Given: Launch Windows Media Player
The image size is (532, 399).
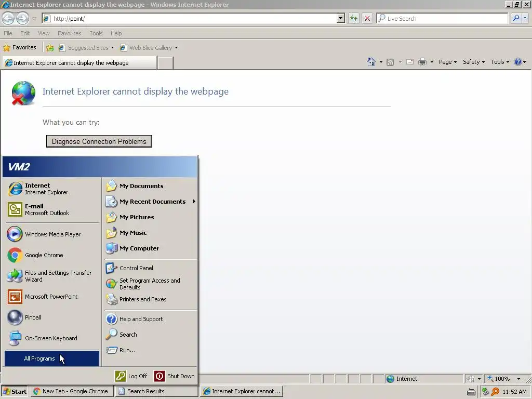Looking at the screenshot, I should point(52,234).
